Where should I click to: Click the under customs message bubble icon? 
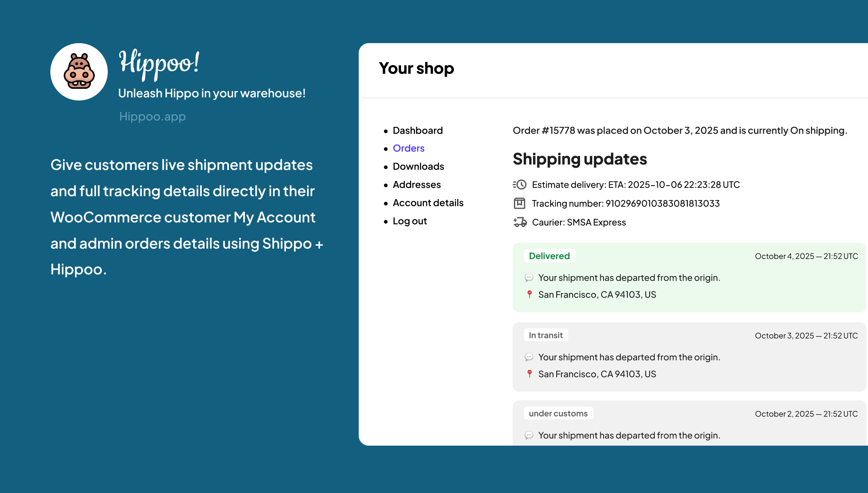529,435
